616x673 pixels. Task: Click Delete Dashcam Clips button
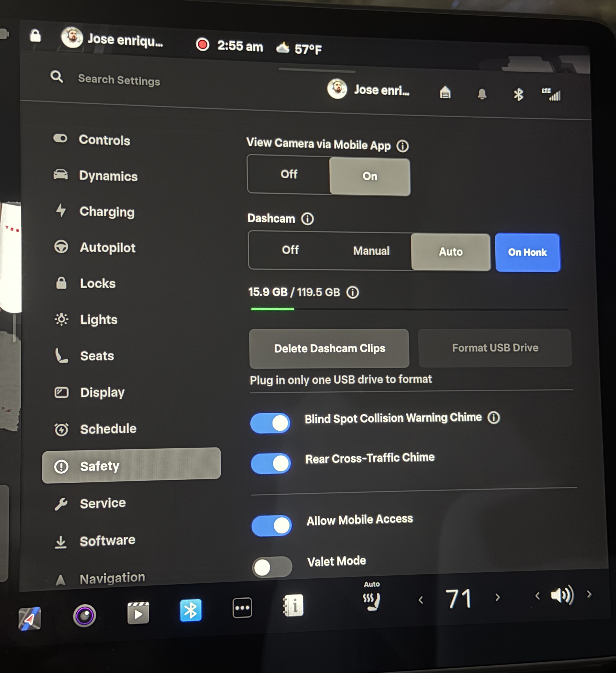tap(329, 348)
